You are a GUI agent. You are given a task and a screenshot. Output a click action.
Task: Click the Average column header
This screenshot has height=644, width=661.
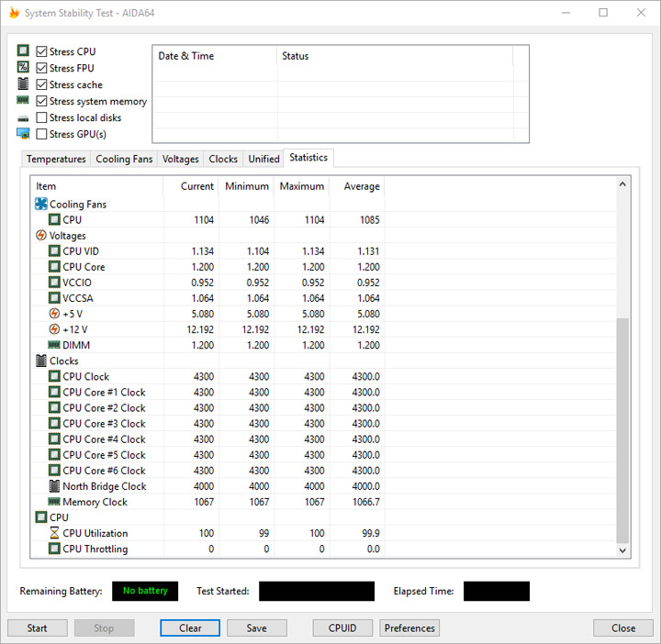point(356,186)
